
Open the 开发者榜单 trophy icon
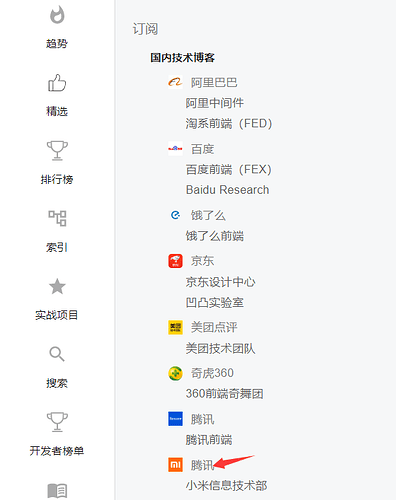tap(57, 422)
